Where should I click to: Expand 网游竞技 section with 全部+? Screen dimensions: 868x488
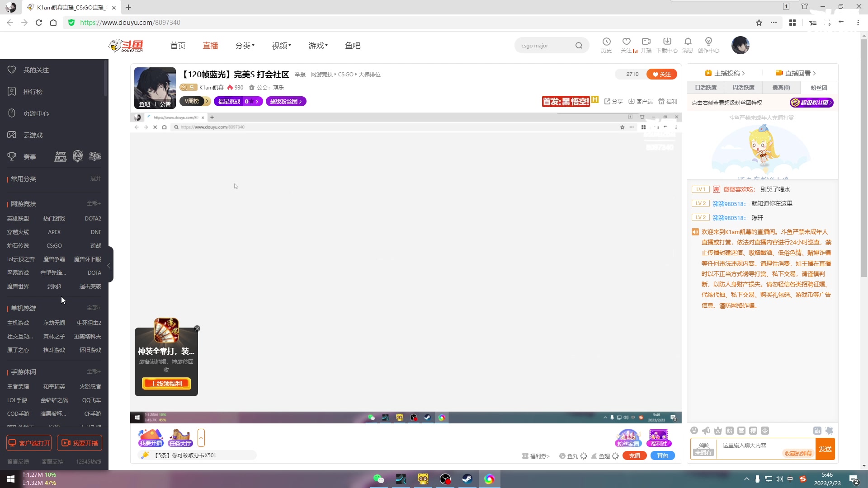[94, 203]
